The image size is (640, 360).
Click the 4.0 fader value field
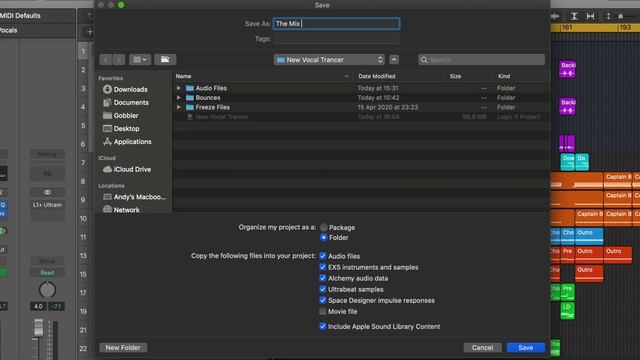click(38, 306)
